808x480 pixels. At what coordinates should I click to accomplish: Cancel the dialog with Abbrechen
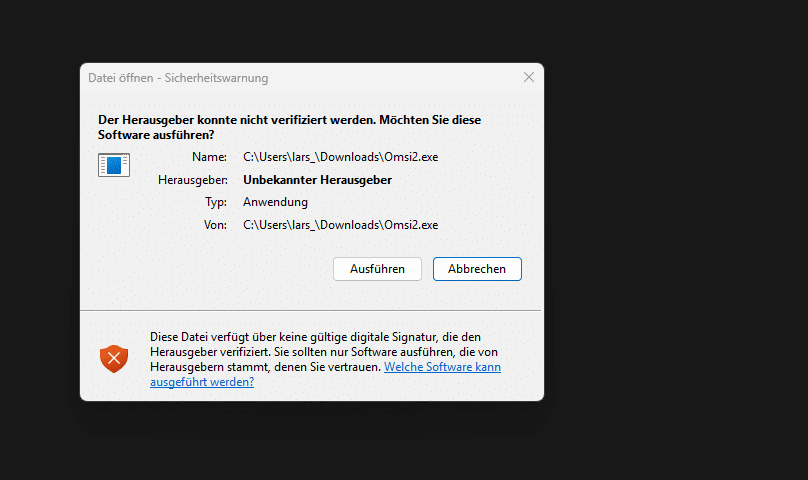(477, 269)
